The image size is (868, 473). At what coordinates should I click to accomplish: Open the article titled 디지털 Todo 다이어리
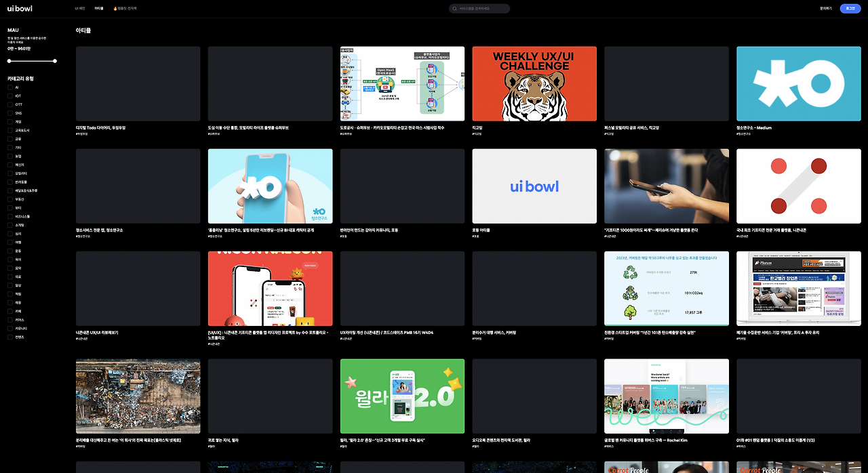[100, 127]
